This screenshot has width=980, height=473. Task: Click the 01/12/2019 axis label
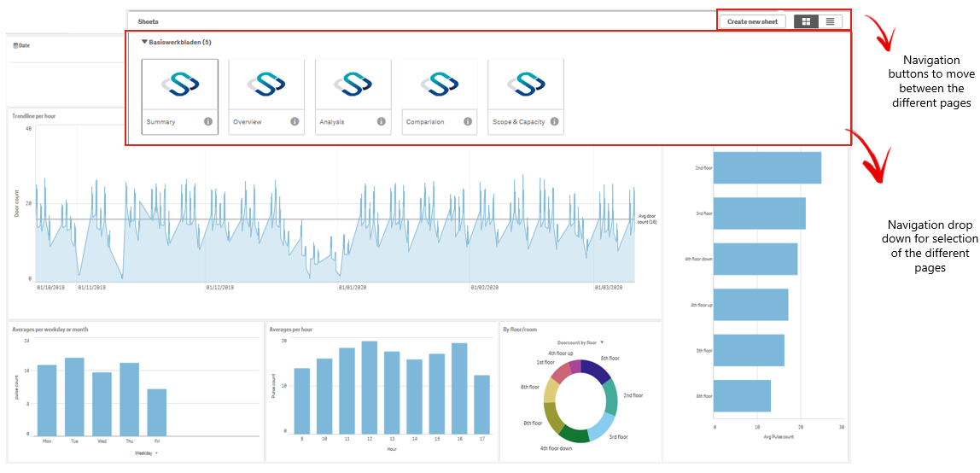tap(220, 288)
